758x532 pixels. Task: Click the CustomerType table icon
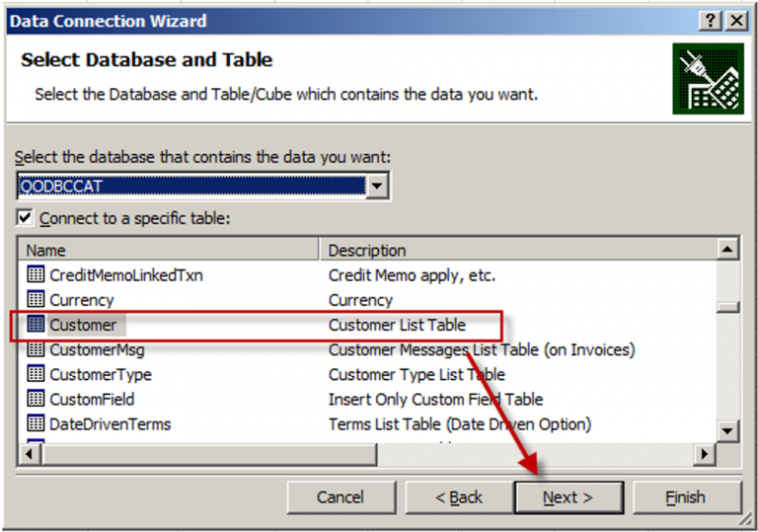click(36, 374)
